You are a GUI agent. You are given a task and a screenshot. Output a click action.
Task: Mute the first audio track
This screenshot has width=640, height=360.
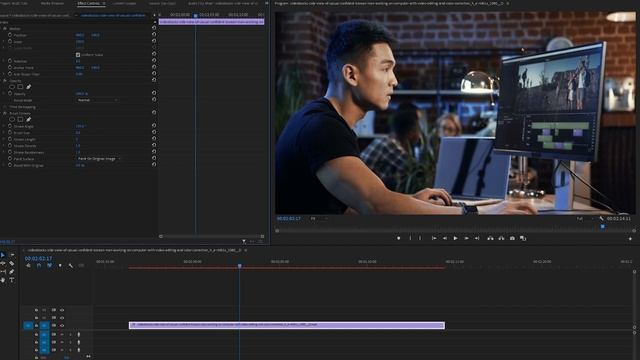pos(62,335)
